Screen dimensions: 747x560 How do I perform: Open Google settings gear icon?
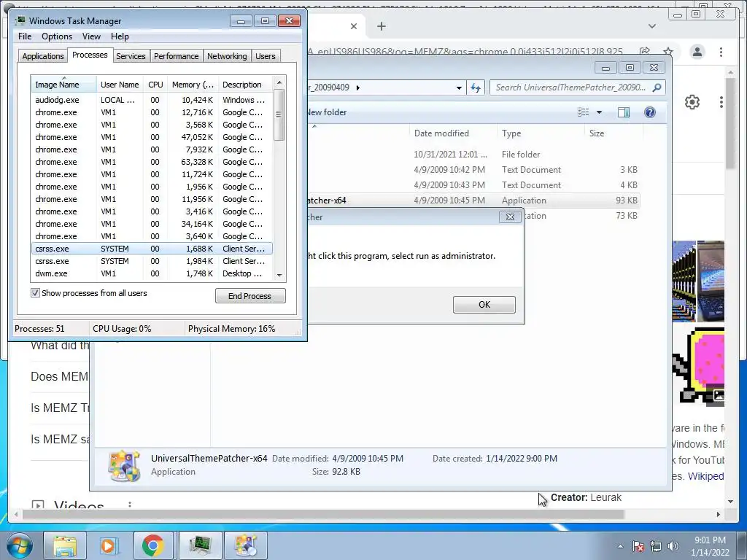(692, 102)
